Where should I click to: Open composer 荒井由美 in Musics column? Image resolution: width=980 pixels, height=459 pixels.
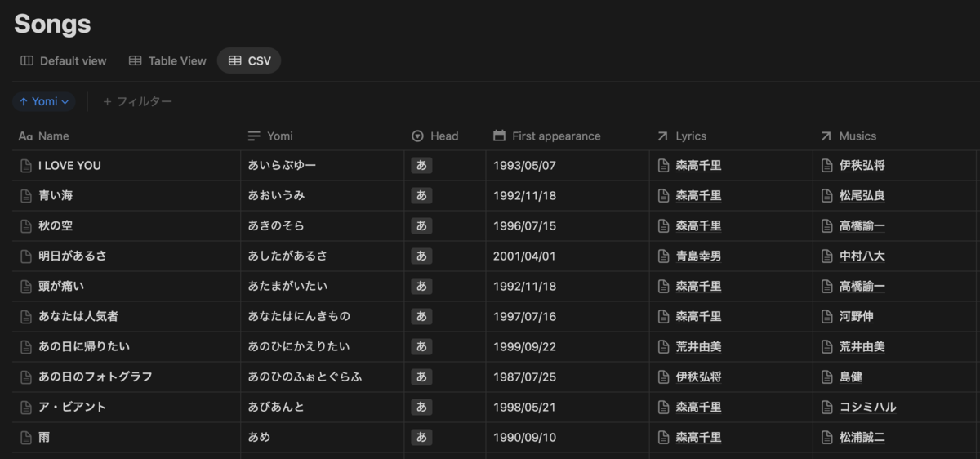(862, 346)
